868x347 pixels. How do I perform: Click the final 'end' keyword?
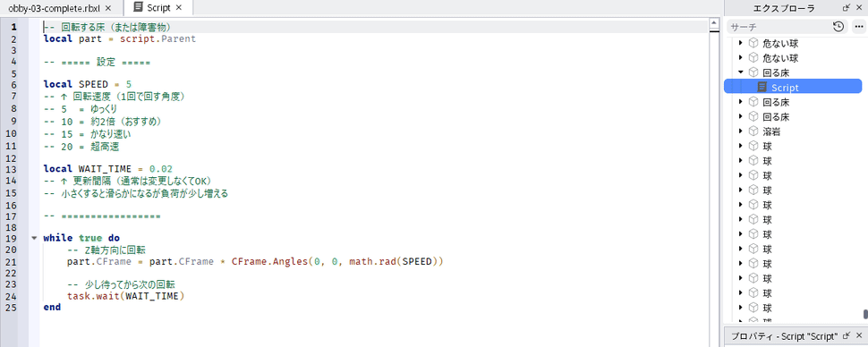click(52, 307)
